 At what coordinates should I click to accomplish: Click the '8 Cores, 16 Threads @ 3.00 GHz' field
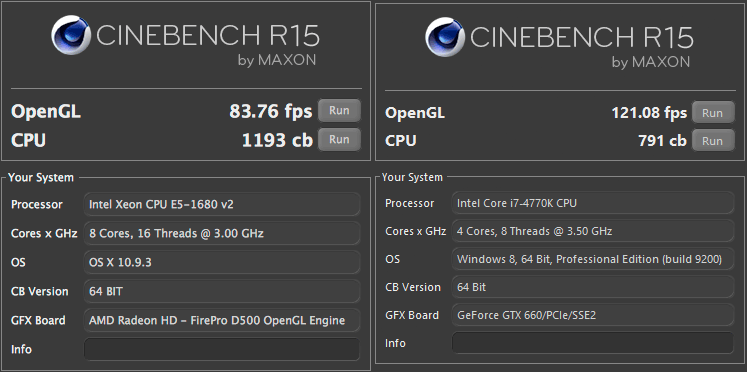(x=222, y=233)
